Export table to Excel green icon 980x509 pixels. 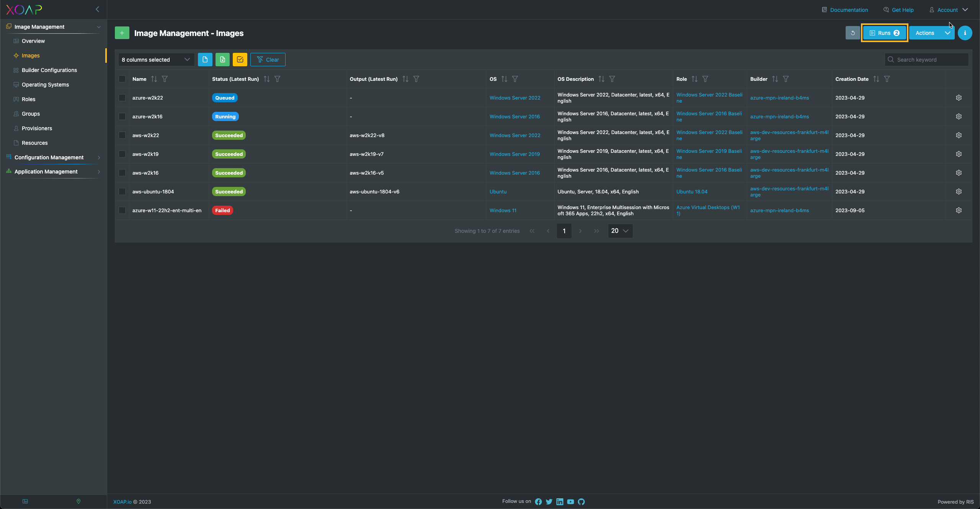[222, 59]
